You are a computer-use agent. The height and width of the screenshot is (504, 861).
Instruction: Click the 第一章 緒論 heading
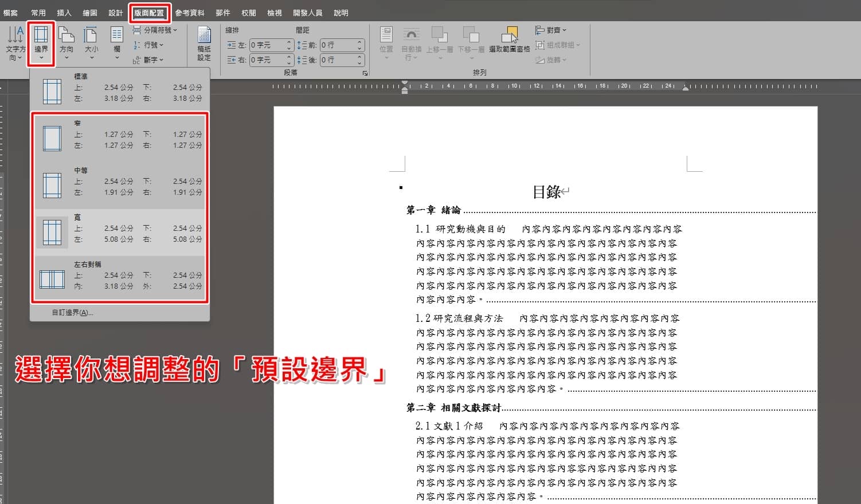pyautogui.click(x=434, y=210)
